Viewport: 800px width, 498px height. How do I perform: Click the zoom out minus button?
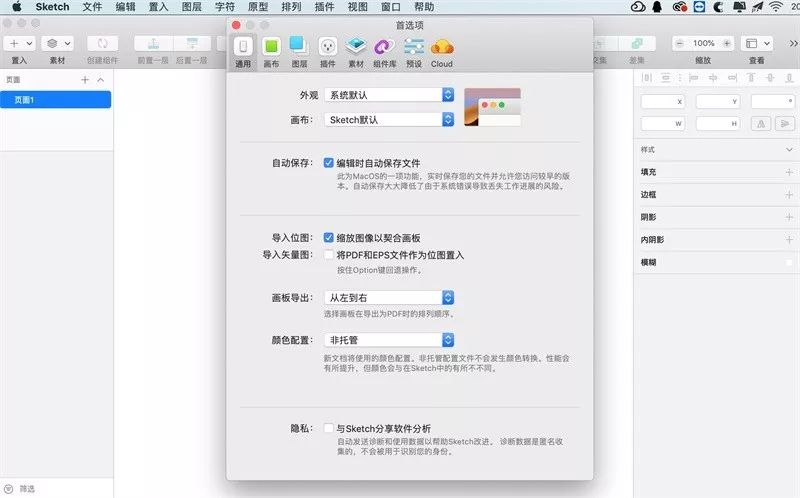[680, 43]
